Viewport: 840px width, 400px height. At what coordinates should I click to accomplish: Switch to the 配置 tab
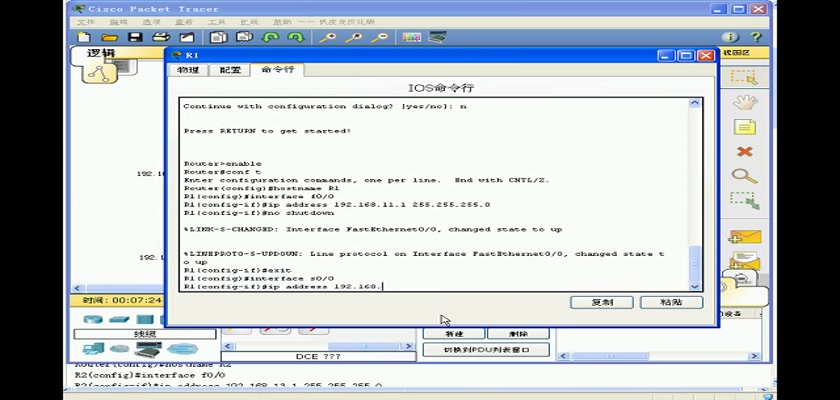(x=230, y=70)
